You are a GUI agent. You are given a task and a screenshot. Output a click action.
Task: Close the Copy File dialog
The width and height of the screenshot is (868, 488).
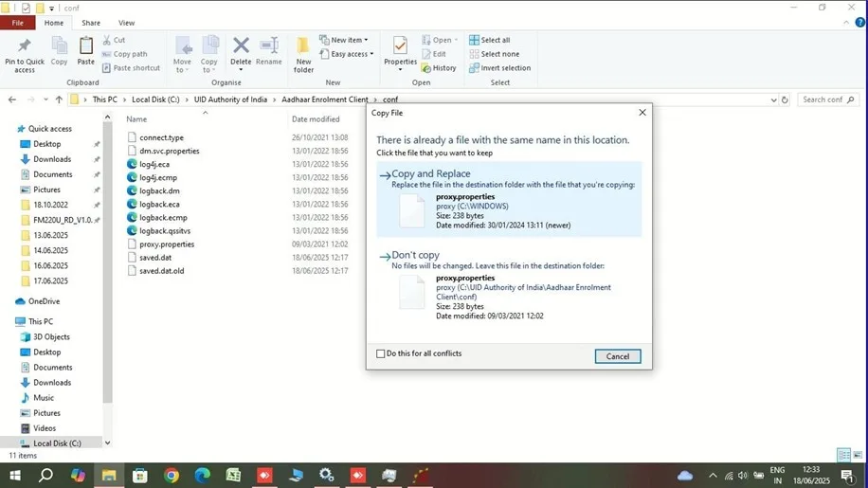coord(642,113)
